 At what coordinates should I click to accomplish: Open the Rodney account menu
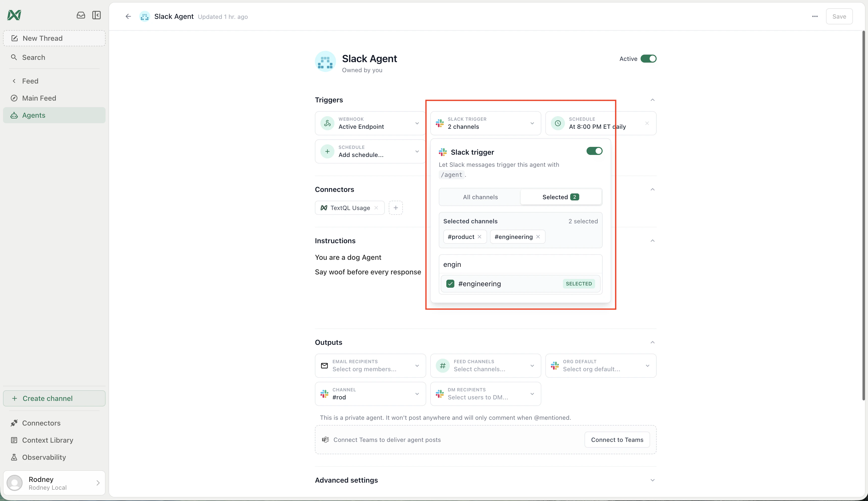pos(54,483)
